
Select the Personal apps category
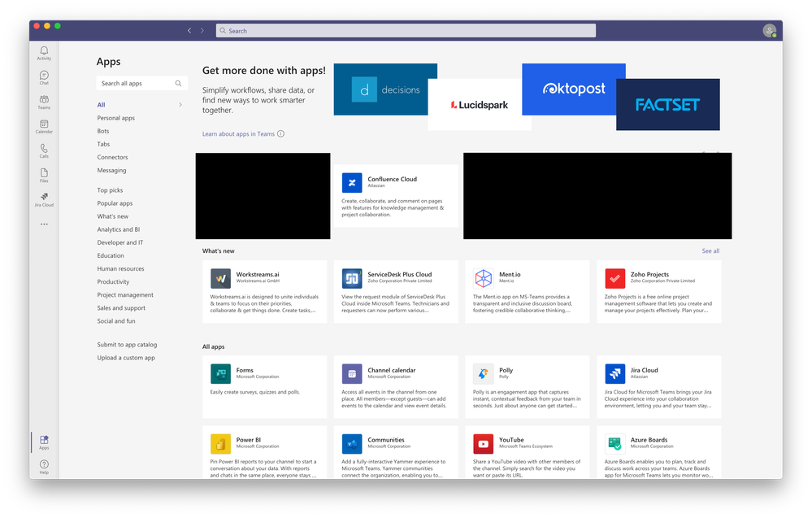[x=116, y=118]
